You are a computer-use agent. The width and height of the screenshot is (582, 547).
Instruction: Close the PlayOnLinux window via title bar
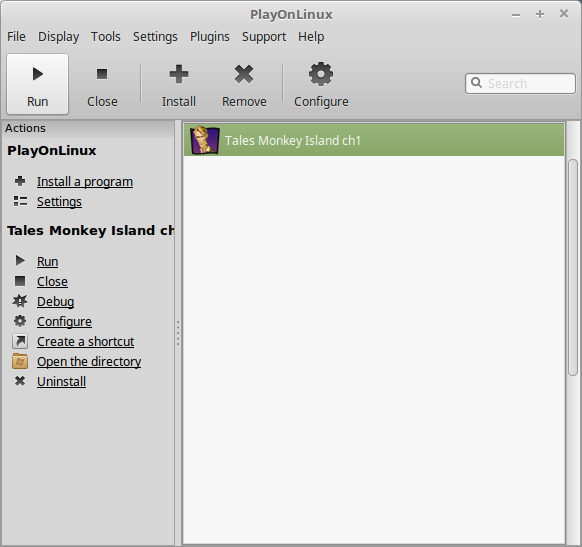pos(564,14)
